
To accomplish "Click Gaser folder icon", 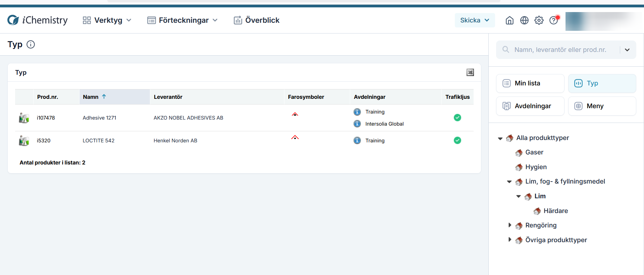I will pyautogui.click(x=519, y=153).
